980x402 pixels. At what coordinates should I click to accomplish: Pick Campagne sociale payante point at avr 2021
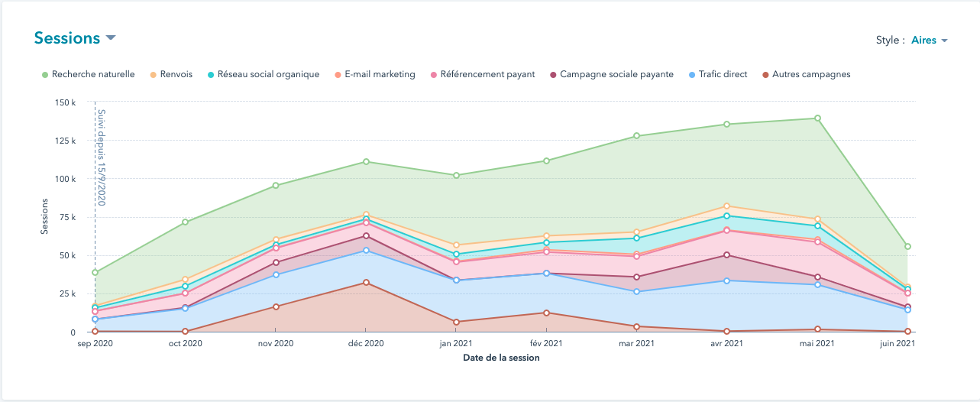[726, 254]
